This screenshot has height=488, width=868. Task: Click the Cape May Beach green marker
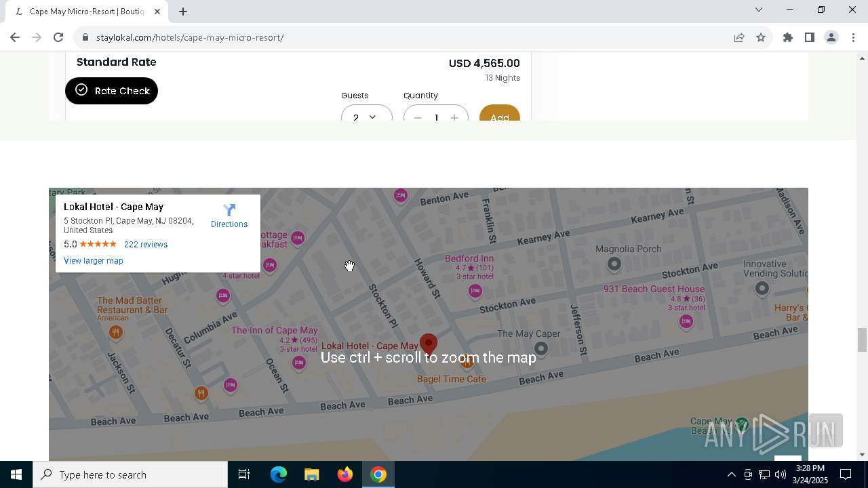[x=742, y=425]
